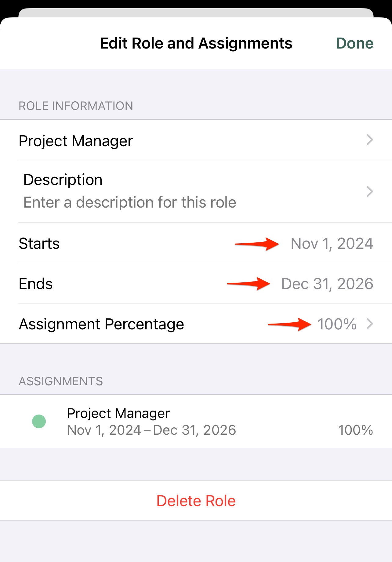Image resolution: width=392 pixels, height=562 pixels.
Task: Open the Project Manager role name row
Action: coord(196,140)
